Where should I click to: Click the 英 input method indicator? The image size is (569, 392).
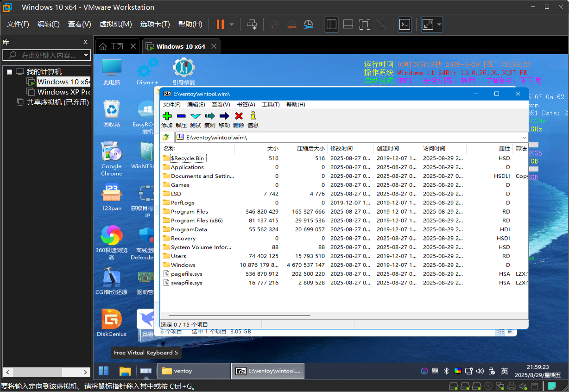[505, 371]
